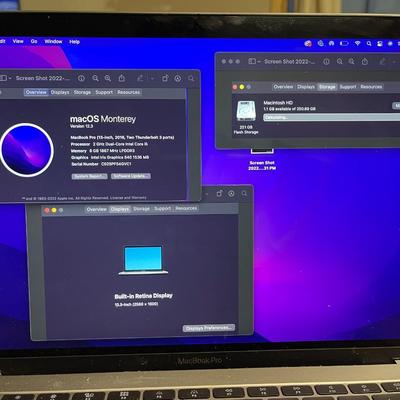Zoom in on Storage Preview window
Viewport: 400px width, 400px height.
[x=351, y=62]
